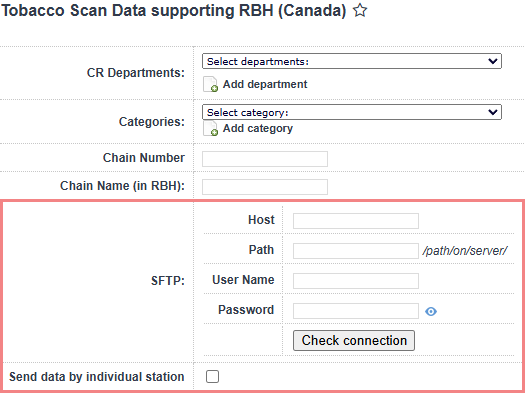Click the Tobacco Scan Data page title
The image size is (525, 393).
174,10
